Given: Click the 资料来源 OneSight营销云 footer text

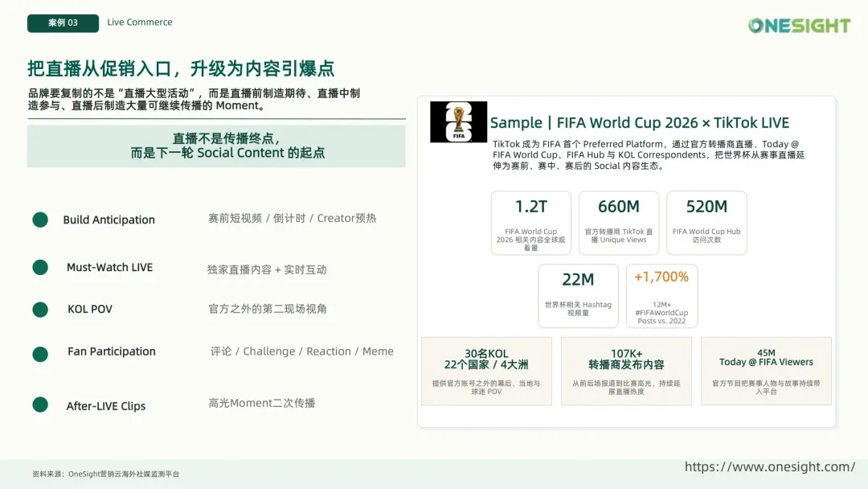Looking at the screenshot, I should click(x=106, y=474).
